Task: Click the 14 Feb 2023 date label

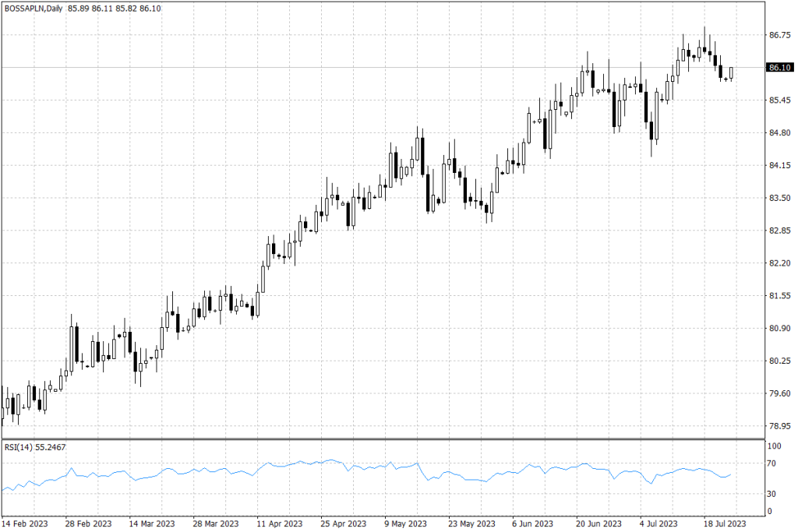Action: click(x=27, y=523)
